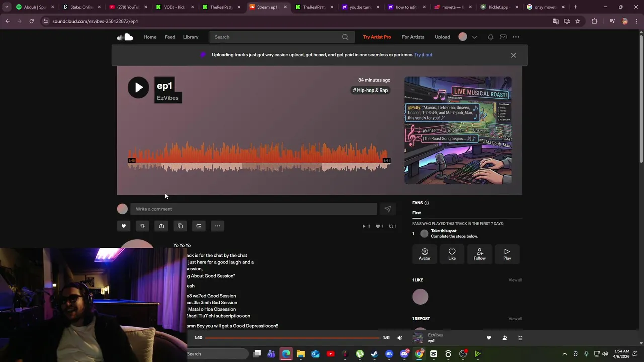Viewport: 644px width, 362px height.
Task: Click the SoundCloud logo in the header
Action: [125, 37]
